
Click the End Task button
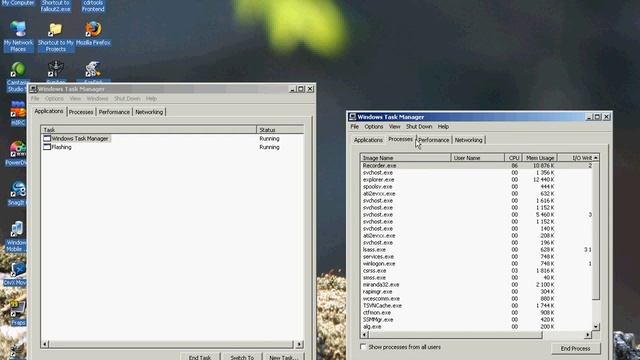200,357
